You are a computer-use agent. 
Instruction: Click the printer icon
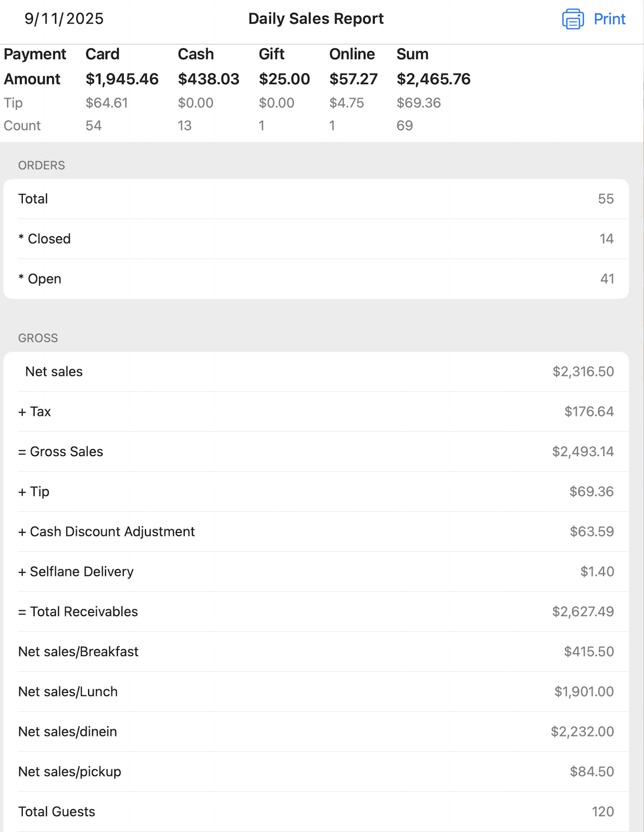point(572,19)
